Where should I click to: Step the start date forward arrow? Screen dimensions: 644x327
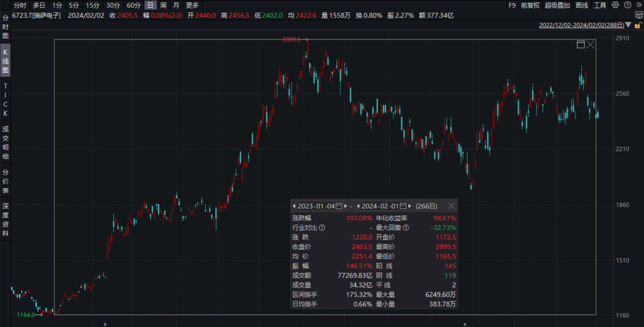345,205
